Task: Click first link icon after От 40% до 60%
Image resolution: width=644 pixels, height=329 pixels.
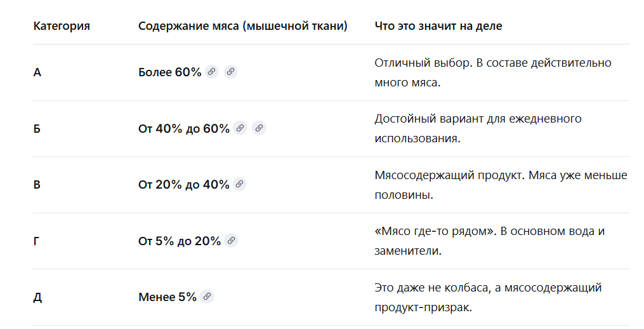Action: [x=240, y=128]
